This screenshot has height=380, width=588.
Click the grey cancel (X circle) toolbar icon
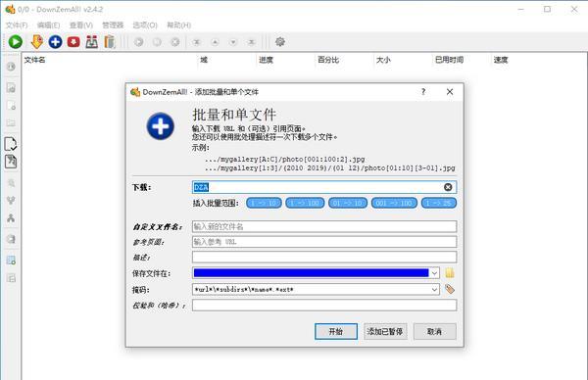point(175,42)
